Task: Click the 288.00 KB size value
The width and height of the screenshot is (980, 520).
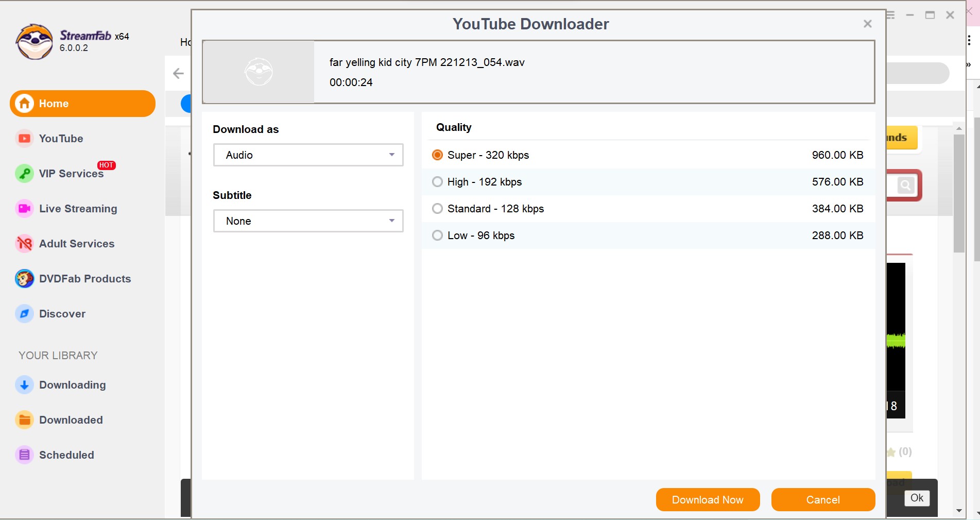Action: [x=837, y=236]
